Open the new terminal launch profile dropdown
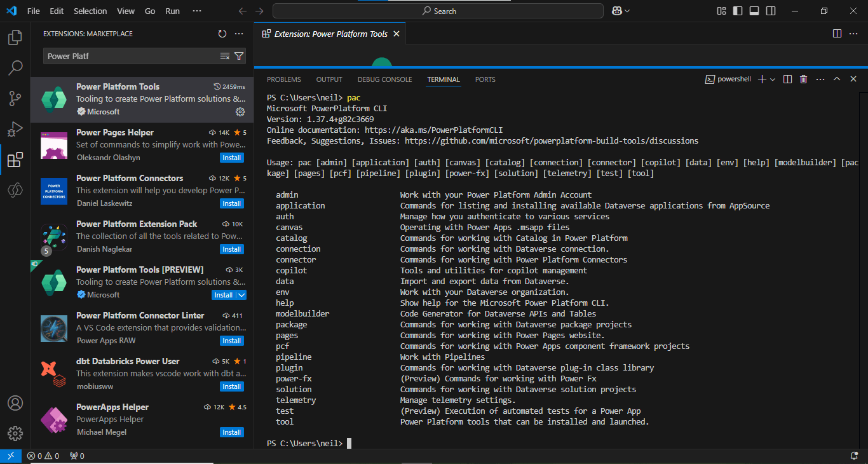 773,79
